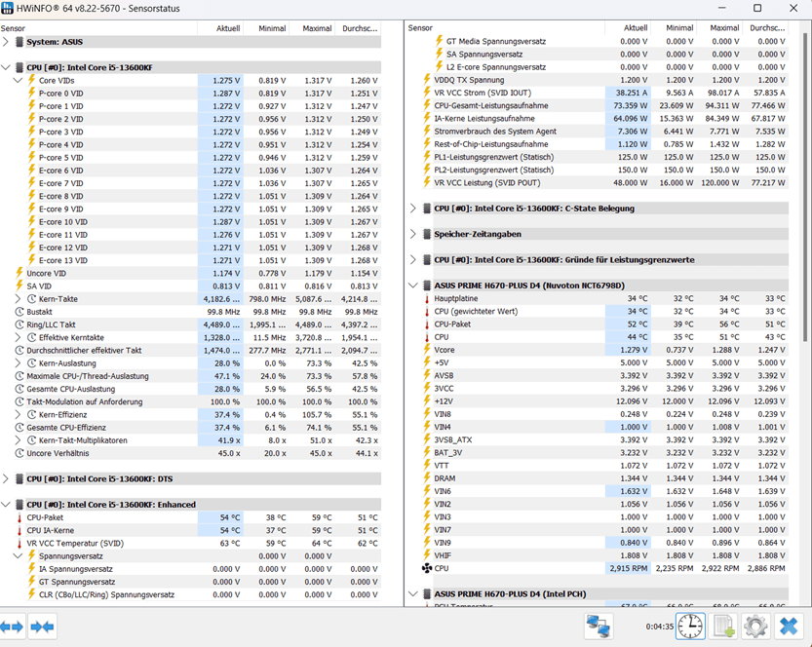Click chip icon of System: ASUS

click(x=19, y=42)
